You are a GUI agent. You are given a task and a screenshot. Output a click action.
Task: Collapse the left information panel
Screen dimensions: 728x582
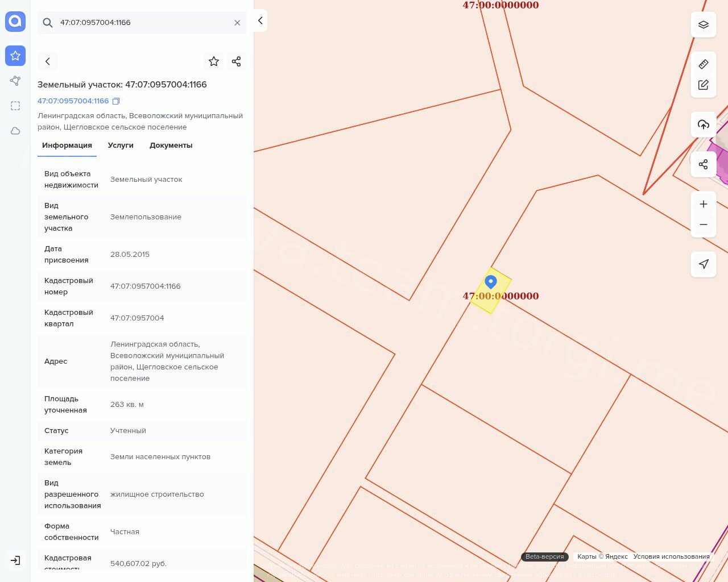pyautogui.click(x=260, y=20)
